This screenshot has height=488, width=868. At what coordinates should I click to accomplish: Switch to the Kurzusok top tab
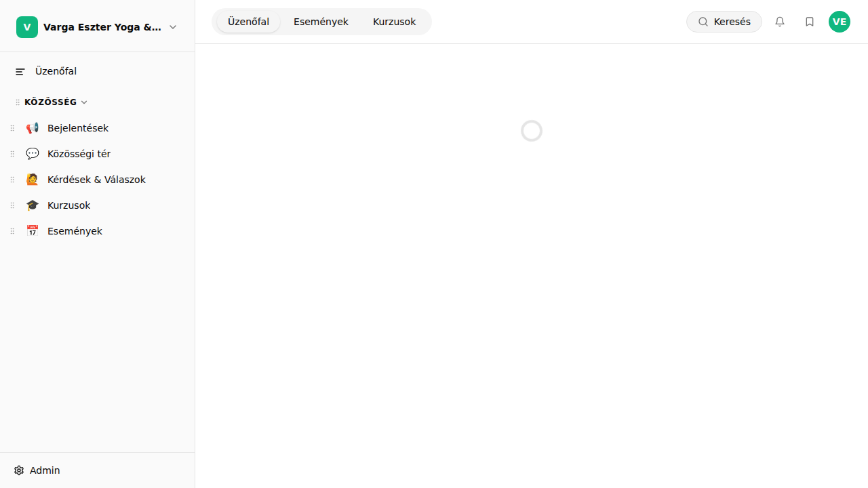click(394, 22)
